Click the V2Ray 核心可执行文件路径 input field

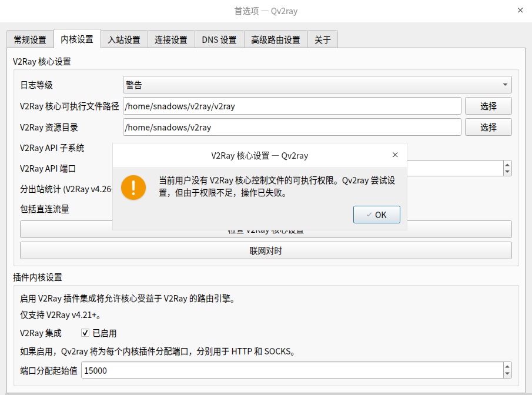292,106
